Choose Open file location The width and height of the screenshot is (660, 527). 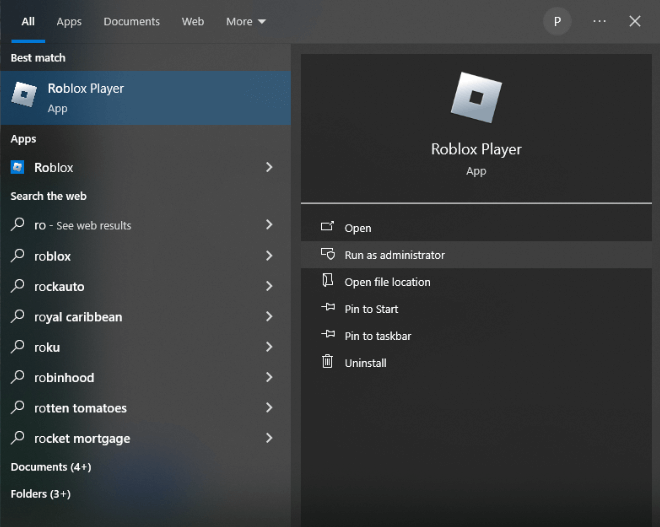[x=476, y=282]
